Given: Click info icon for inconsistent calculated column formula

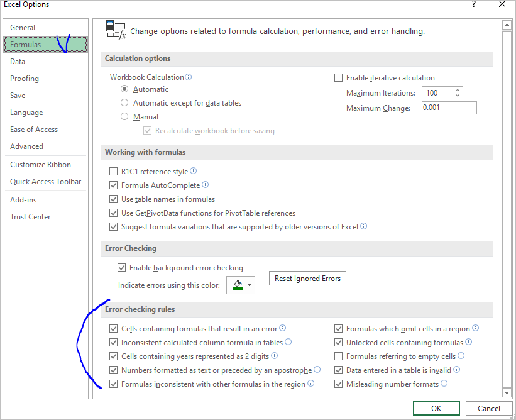Looking at the screenshot, I should click(x=288, y=342).
